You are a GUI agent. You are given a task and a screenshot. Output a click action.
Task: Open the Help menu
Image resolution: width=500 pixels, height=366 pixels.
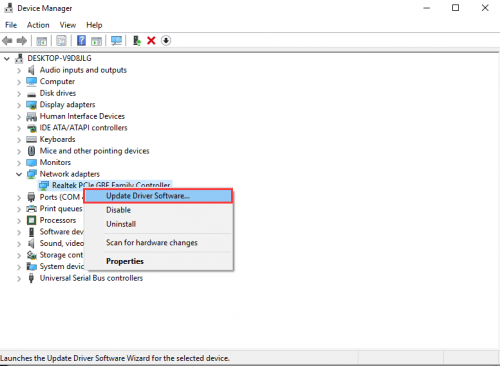point(94,25)
